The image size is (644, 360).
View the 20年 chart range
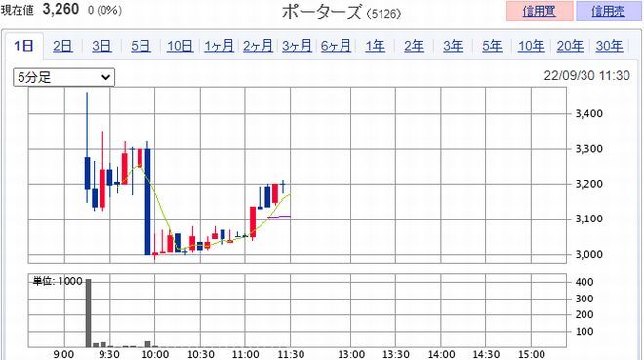click(570, 46)
